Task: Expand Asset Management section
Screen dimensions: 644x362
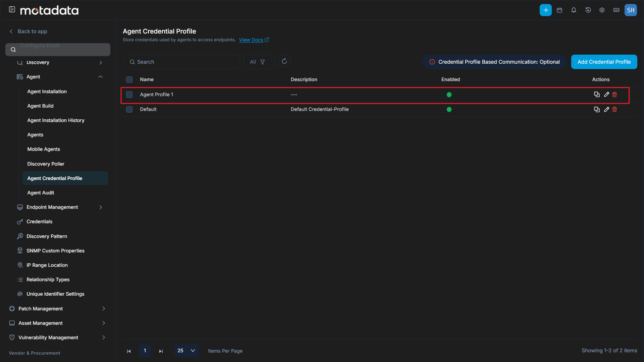Action: click(104, 323)
